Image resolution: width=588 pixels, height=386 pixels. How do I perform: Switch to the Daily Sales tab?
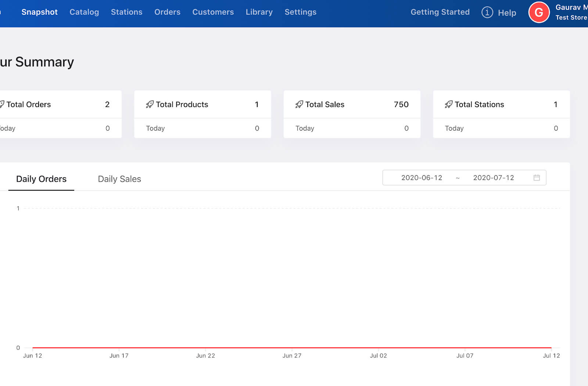tap(119, 179)
